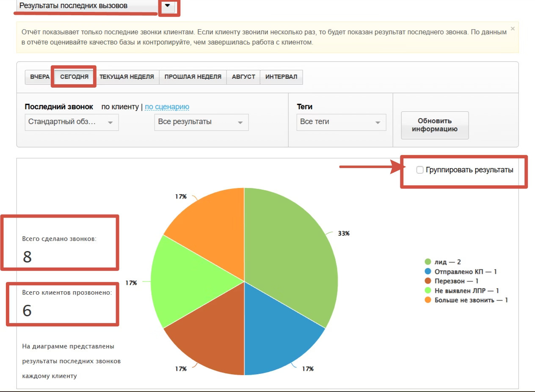
Task: Choose the АВГУСТ period tab
Action: pyautogui.click(x=243, y=77)
